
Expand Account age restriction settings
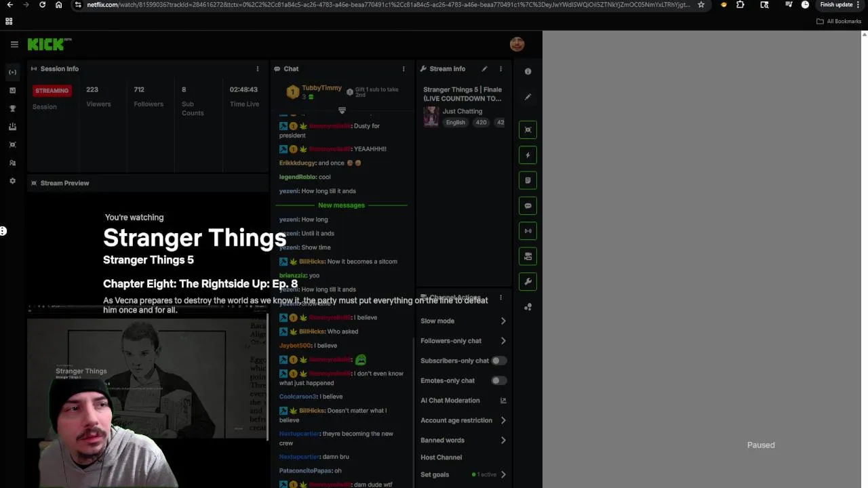point(463,420)
